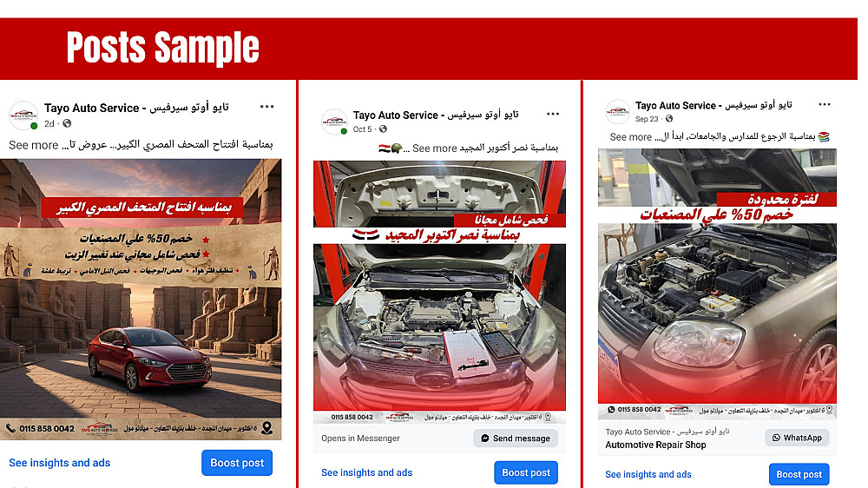Expand See more on the back-to-school post
The height and width of the screenshot is (488, 868).
coord(630,137)
